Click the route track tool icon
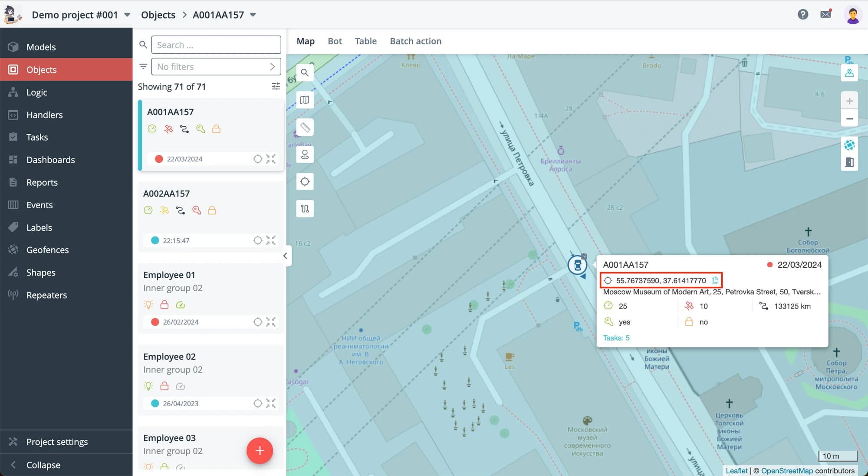The width and height of the screenshot is (868, 476). 305,209
